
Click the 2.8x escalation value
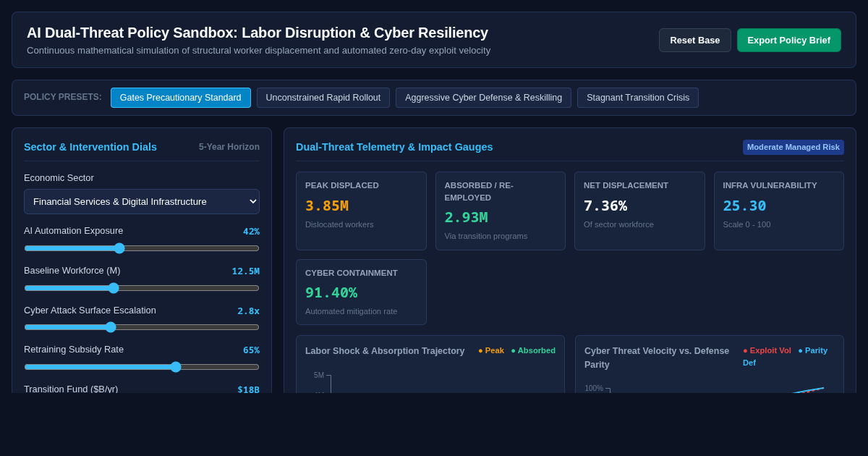[x=249, y=311]
